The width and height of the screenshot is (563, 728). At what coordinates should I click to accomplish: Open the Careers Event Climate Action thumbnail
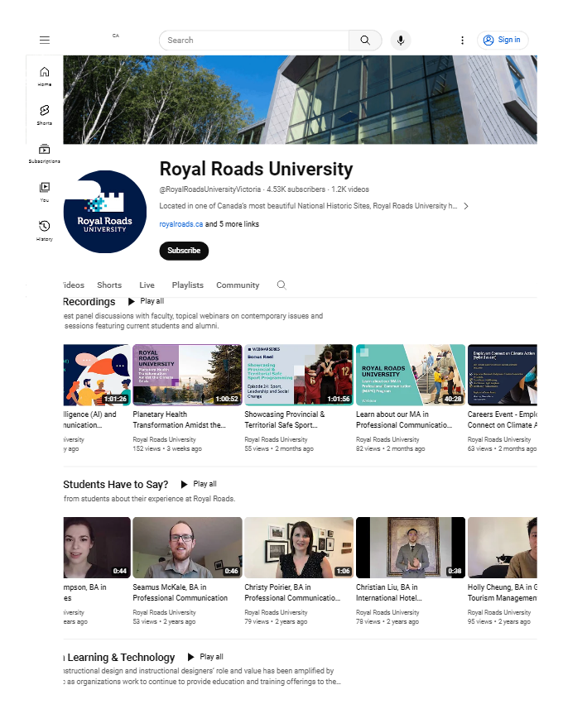503,375
